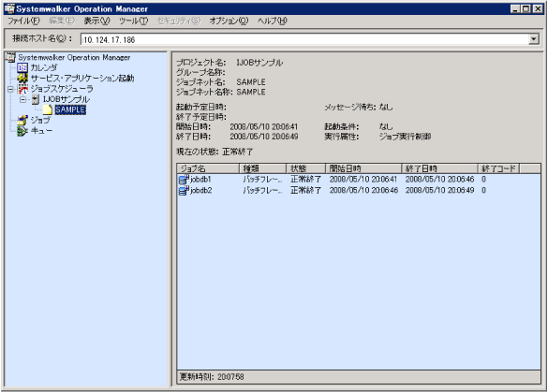
Task: Click the ジョブ tree node icon
Action: click(x=22, y=121)
